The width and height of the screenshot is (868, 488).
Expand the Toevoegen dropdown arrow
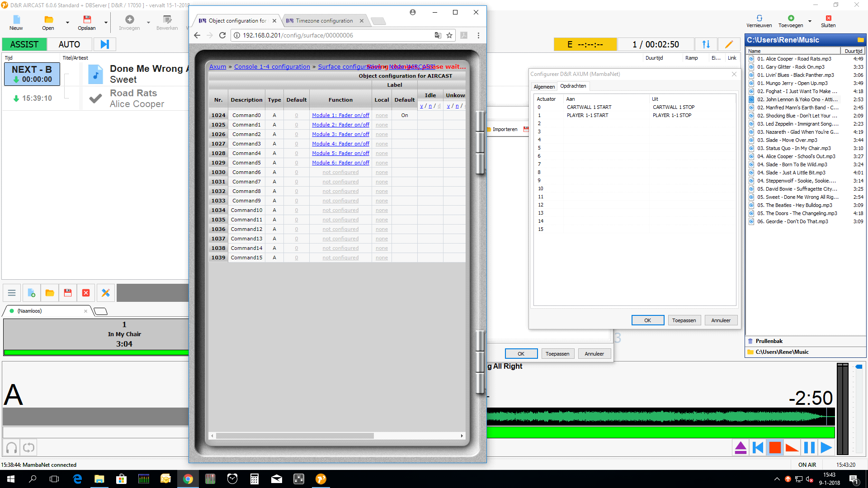810,21
